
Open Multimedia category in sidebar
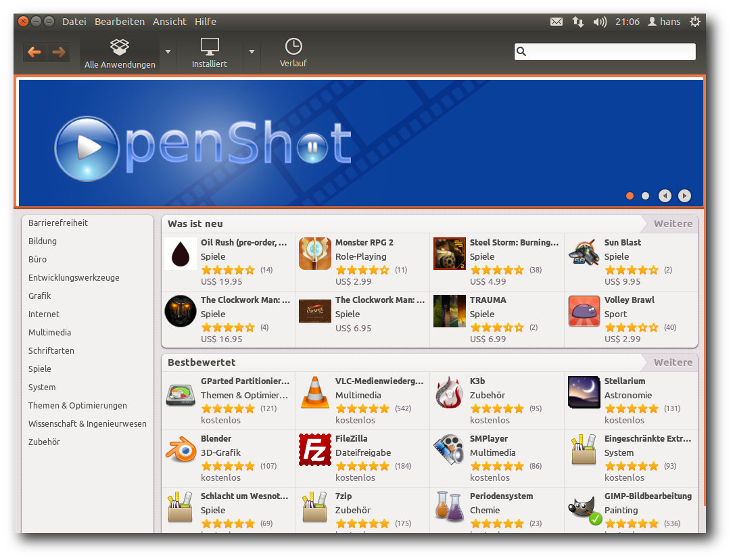49,332
